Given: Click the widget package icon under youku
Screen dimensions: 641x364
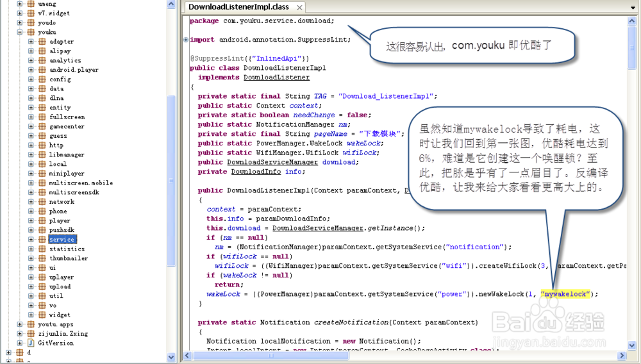Looking at the screenshot, I should tap(42, 315).
